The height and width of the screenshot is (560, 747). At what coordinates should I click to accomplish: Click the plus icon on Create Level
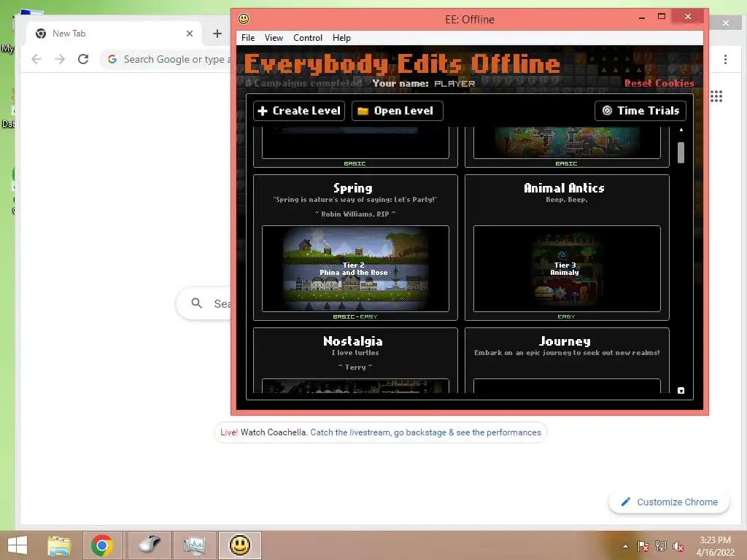tap(262, 111)
